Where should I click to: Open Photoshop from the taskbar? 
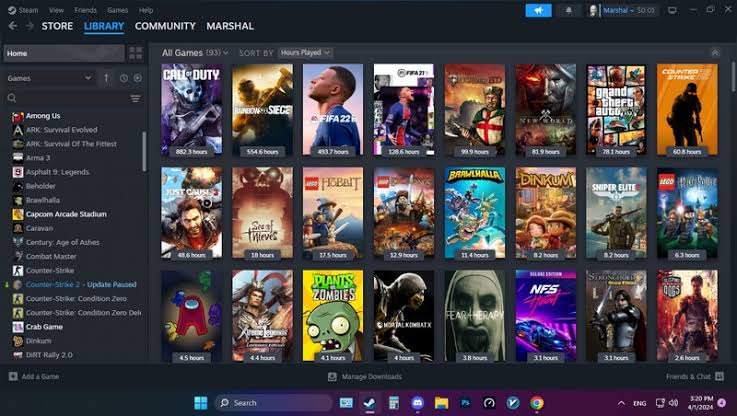point(465,403)
